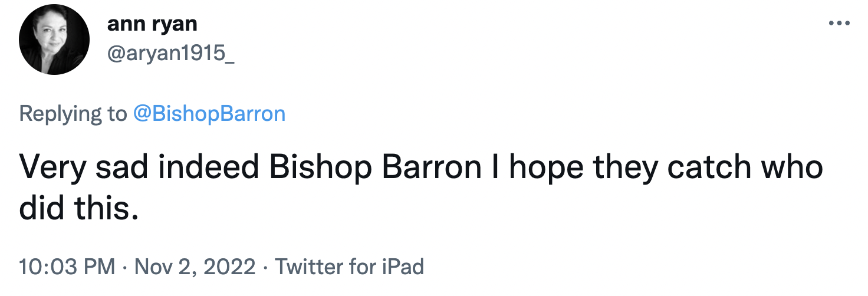This screenshot has width=868, height=296.
Task: Open the Twitter for iPad source link
Action: [349, 267]
